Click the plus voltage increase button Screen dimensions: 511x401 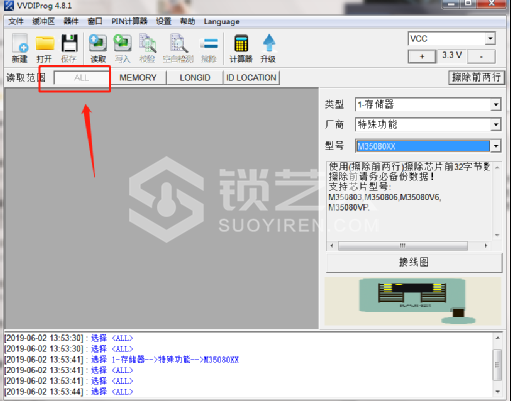point(422,56)
